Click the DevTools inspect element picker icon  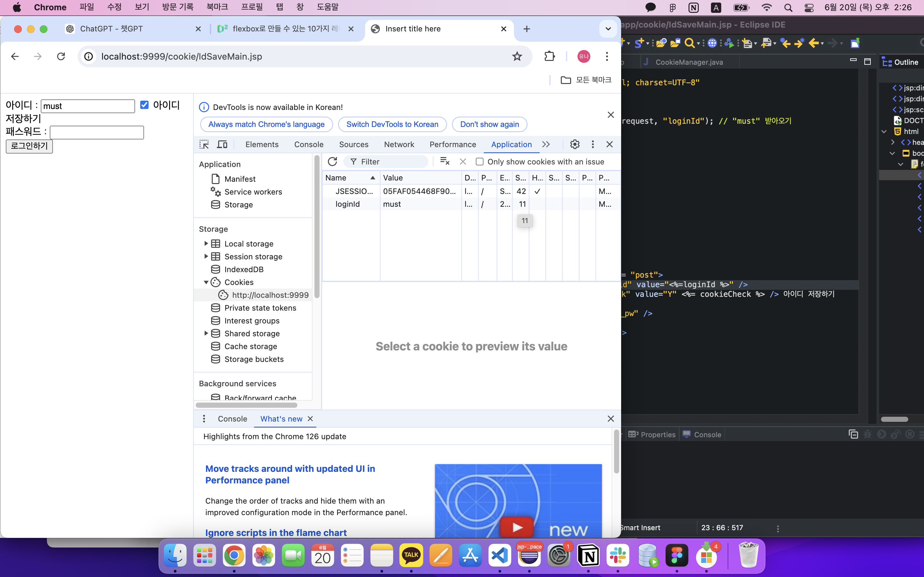click(x=204, y=144)
